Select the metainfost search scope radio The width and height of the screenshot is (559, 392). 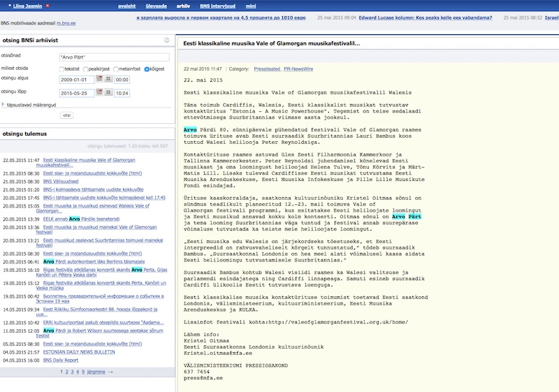pyautogui.click(x=116, y=69)
